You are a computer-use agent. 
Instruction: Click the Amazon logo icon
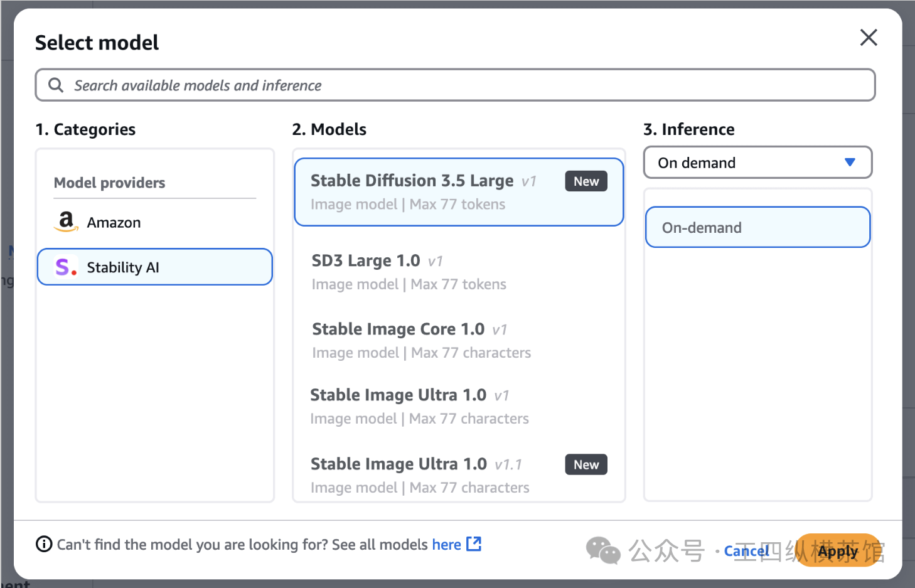(66, 222)
